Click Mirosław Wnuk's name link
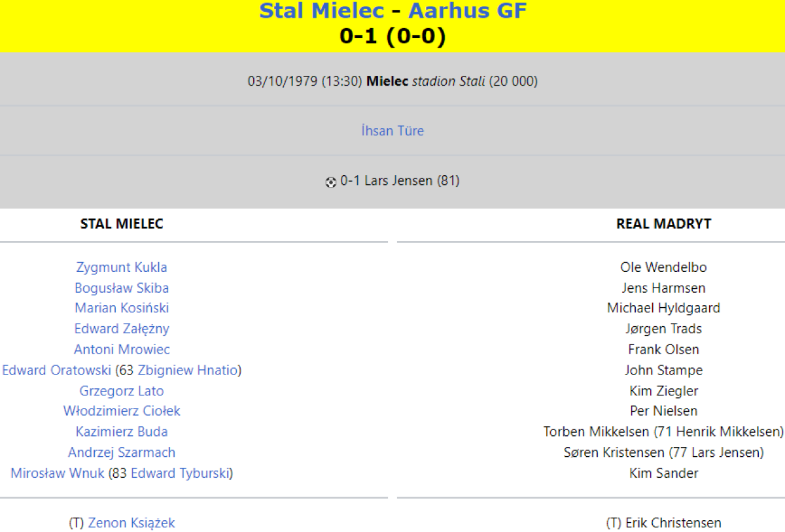The height and width of the screenshot is (532, 785). pyautogui.click(x=58, y=473)
